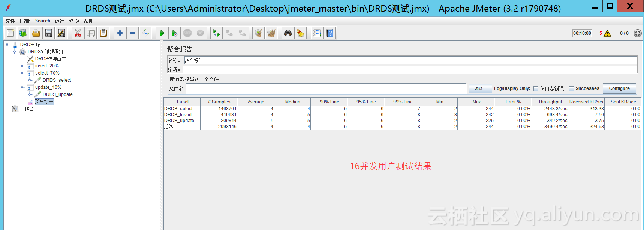Expand the DRDS_update node handle
Image resolution: width=644 pixels, height=230 pixels.
pos(30,94)
